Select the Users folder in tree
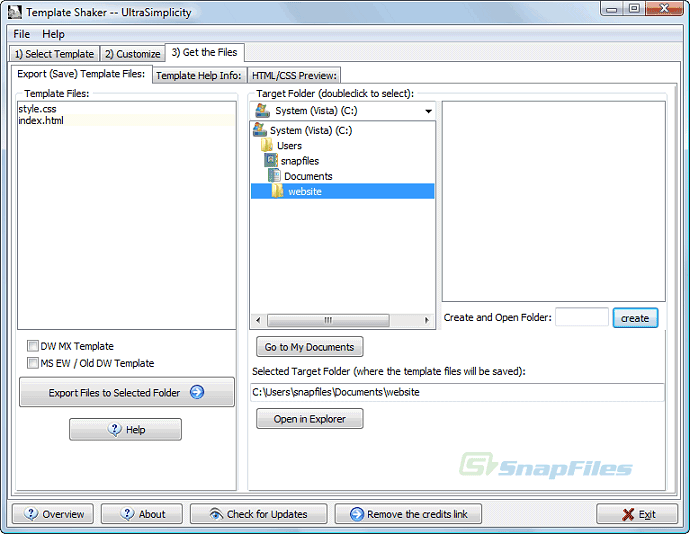690x534 pixels. (x=289, y=145)
